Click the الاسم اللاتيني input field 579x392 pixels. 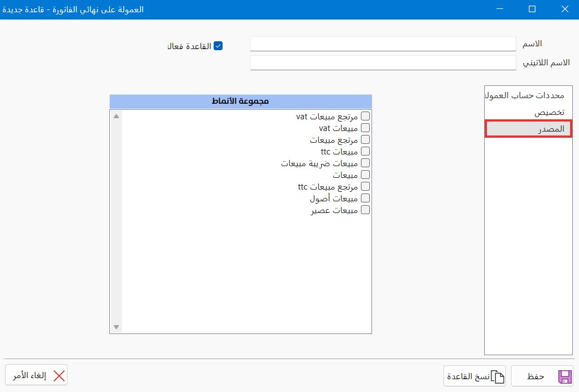point(383,63)
